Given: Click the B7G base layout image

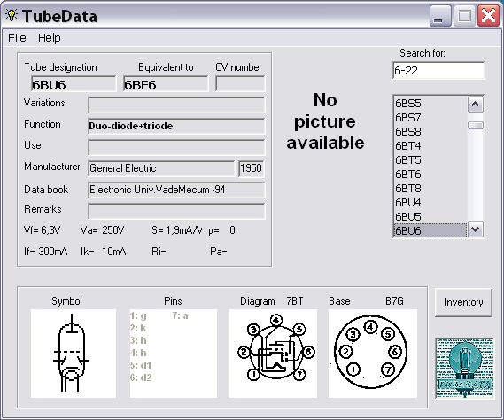Looking at the screenshot, I should 373,354.
